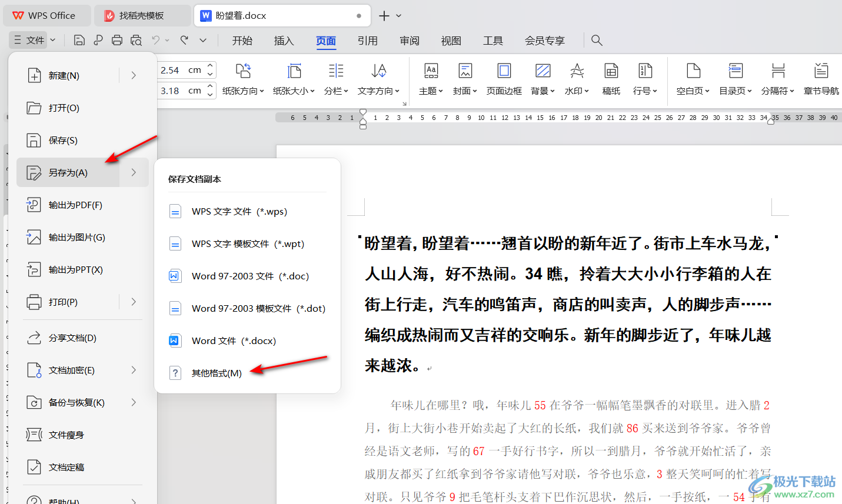The height and width of the screenshot is (504, 842).
Task: Choose 输出为PPT(X) menu entry
Action: coord(82,269)
